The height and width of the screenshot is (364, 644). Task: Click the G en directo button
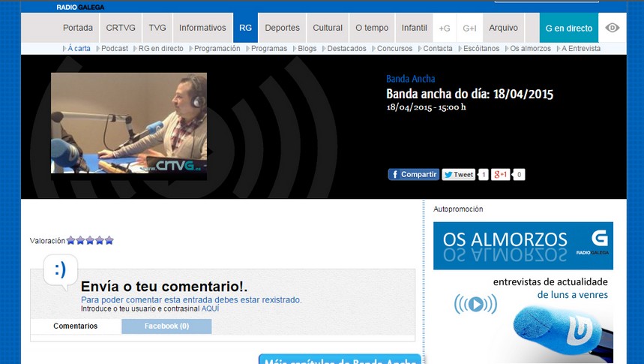569,28
